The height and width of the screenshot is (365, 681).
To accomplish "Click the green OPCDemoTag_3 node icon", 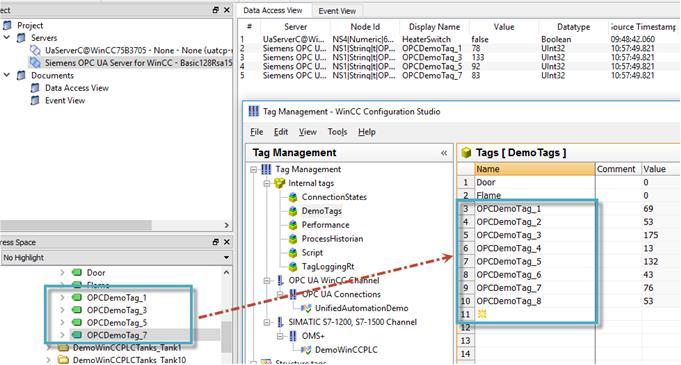I will tap(77, 310).
